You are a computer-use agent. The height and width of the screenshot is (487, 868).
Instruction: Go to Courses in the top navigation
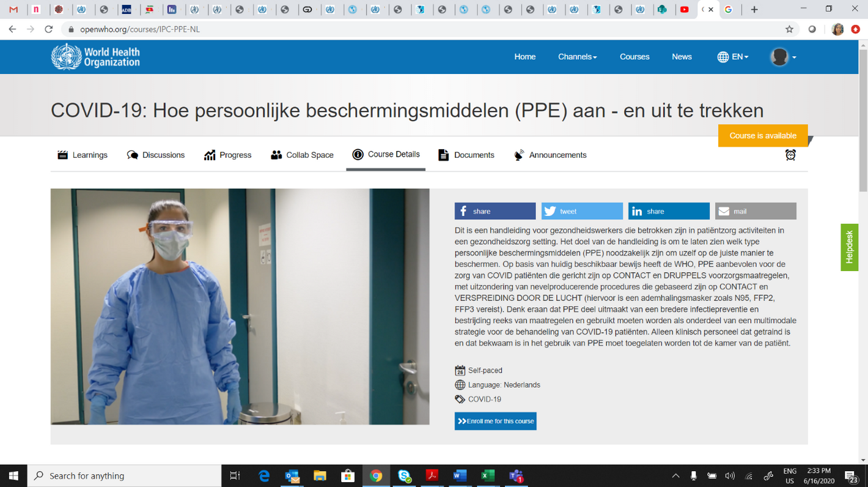tap(634, 56)
